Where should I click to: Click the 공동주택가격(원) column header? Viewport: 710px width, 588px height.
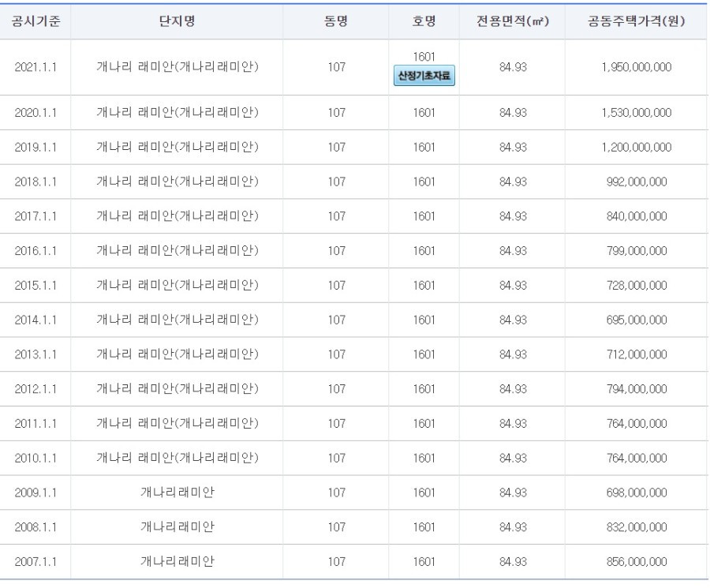click(636, 21)
